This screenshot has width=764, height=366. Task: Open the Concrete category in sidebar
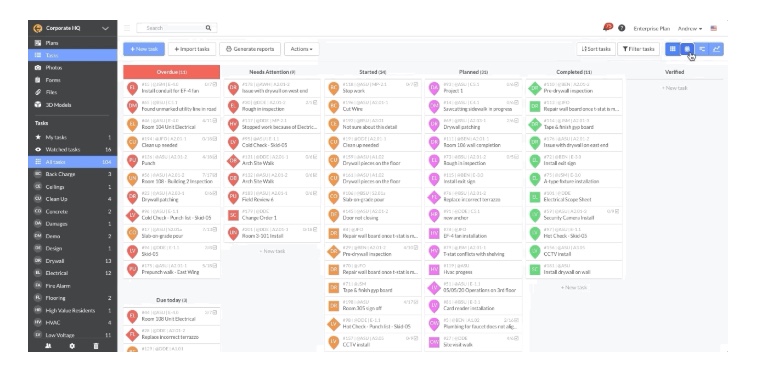point(73,212)
